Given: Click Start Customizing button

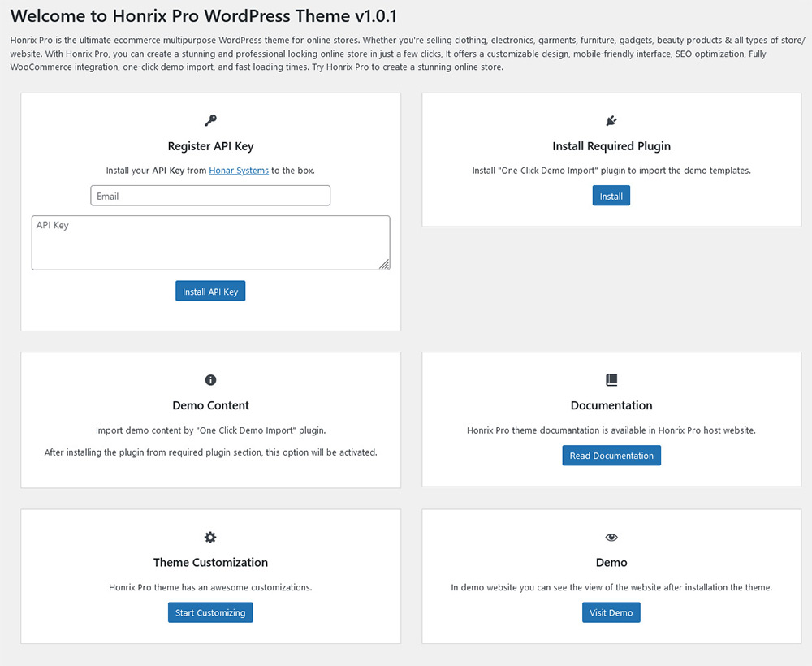Looking at the screenshot, I should [x=210, y=612].
